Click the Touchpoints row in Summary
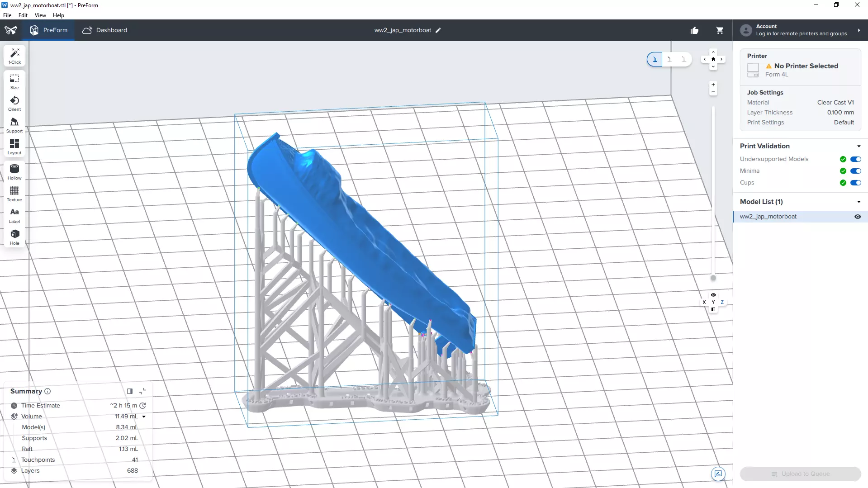868x488 pixels. pyautogui.click(x=75, y=460)
